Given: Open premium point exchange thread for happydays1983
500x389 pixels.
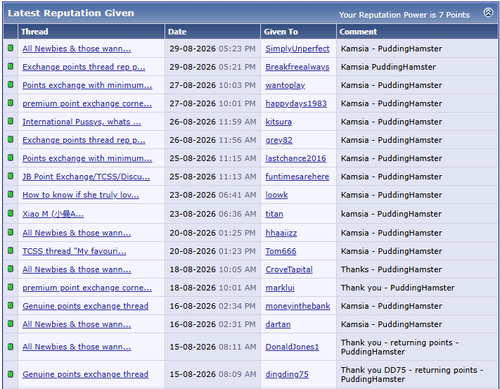Looking at the screenshot, I should pyautogui.click(x=87, y=104).
